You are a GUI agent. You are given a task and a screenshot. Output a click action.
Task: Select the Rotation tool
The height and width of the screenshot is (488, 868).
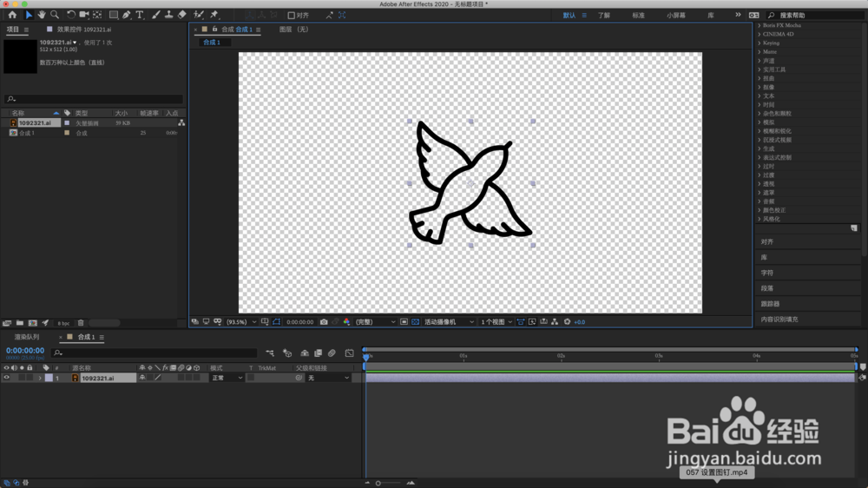[71, 15]
